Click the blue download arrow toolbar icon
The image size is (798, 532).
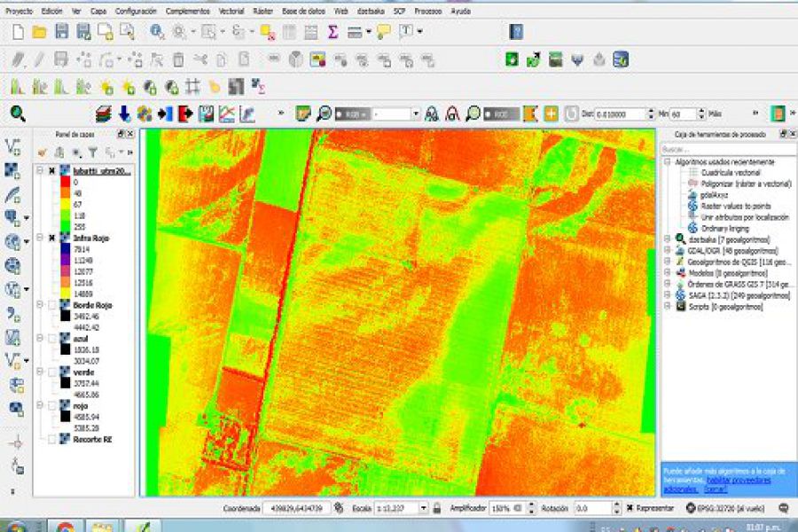124,113
